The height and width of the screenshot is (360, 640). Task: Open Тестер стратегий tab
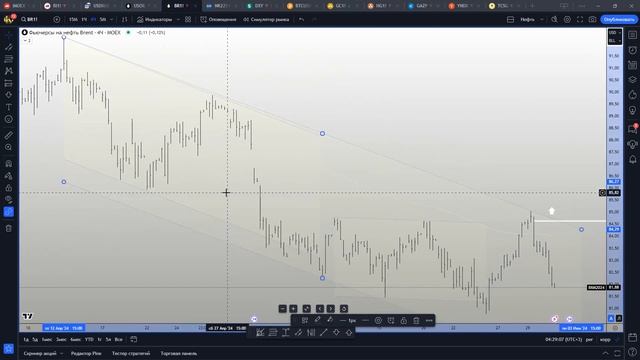point(131,353)
